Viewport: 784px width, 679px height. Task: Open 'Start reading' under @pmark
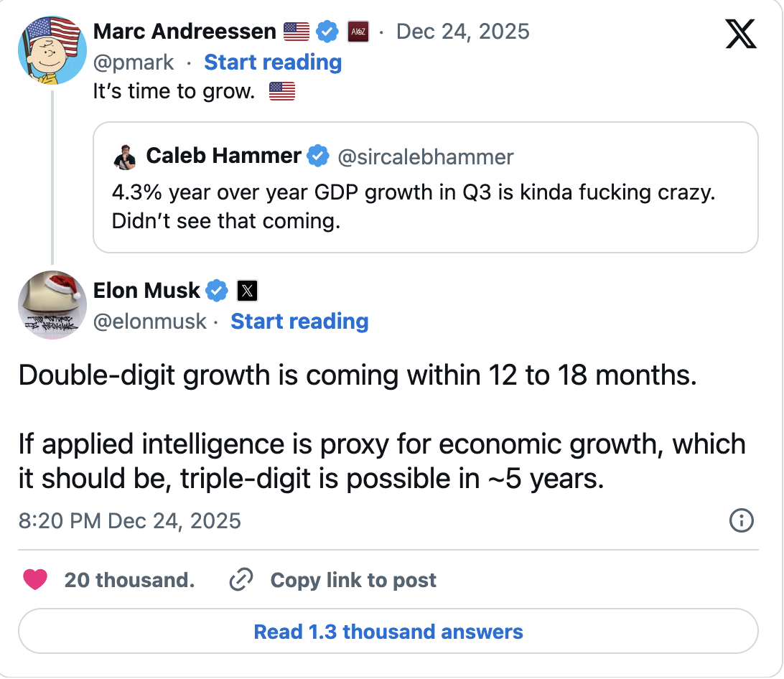[x=272, y=62]
